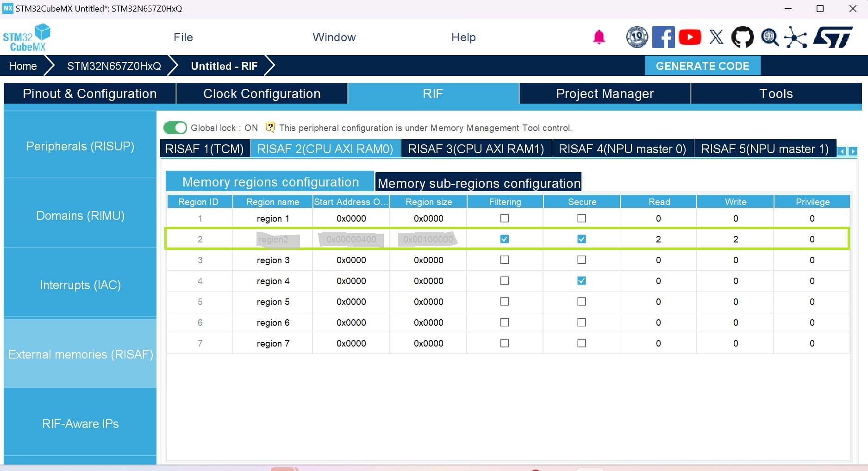Uncheck the Secure box for region 2

(582, 239)
